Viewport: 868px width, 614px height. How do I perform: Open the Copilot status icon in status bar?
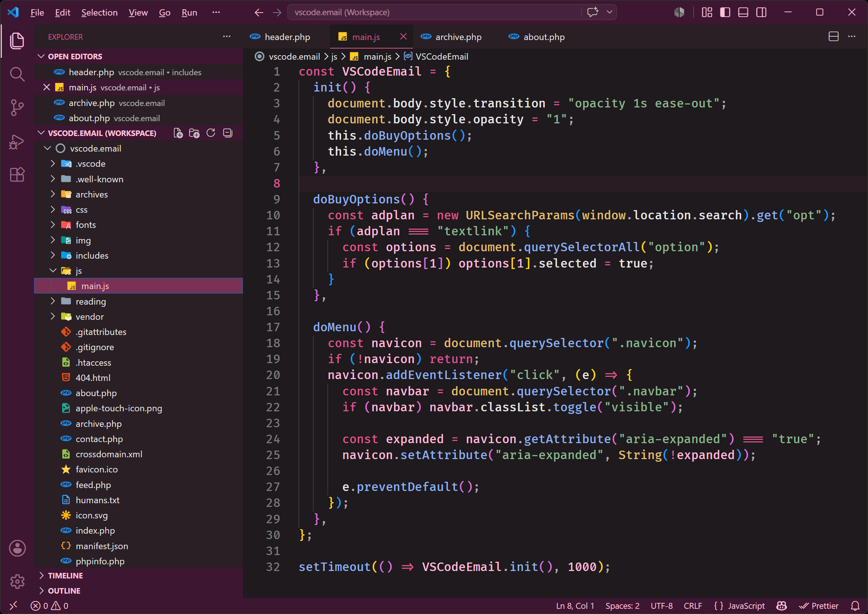point(781,606)
